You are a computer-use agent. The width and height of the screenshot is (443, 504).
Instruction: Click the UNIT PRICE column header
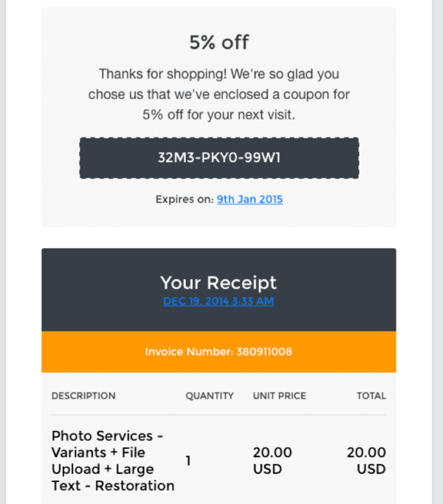coord(279,396)
